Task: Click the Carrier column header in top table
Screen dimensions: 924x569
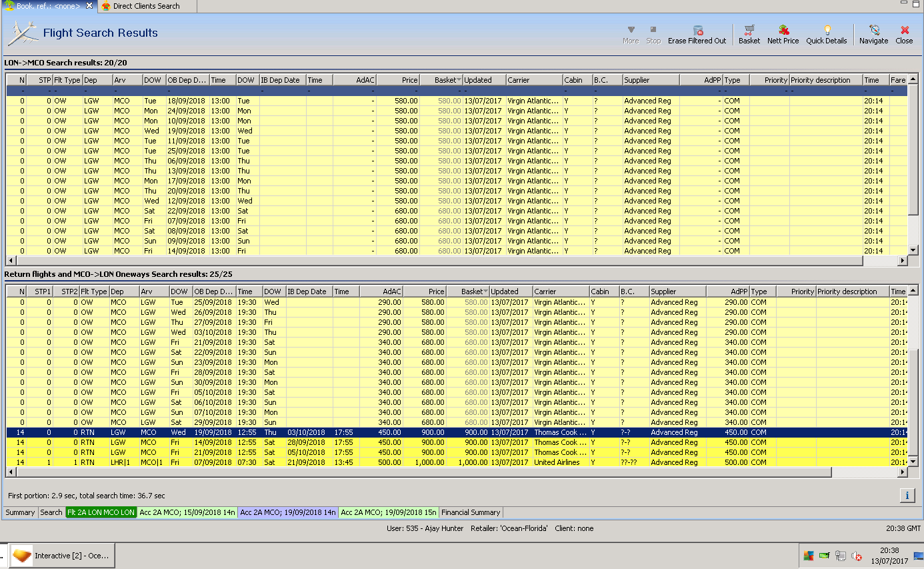Action: (x=533, y=80)
